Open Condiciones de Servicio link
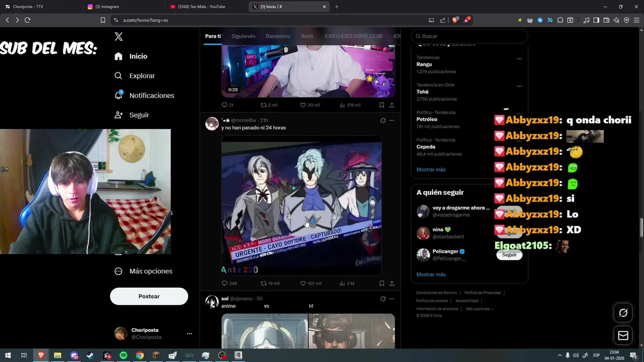Viewport: 644px width, 362px height. 436,293
